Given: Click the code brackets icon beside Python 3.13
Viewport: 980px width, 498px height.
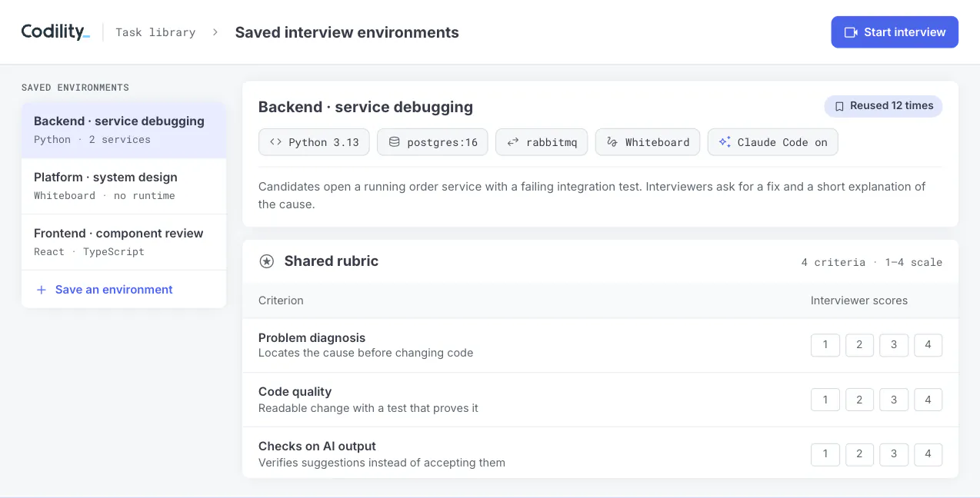Looking at the screenshot, I should (275, 142).
